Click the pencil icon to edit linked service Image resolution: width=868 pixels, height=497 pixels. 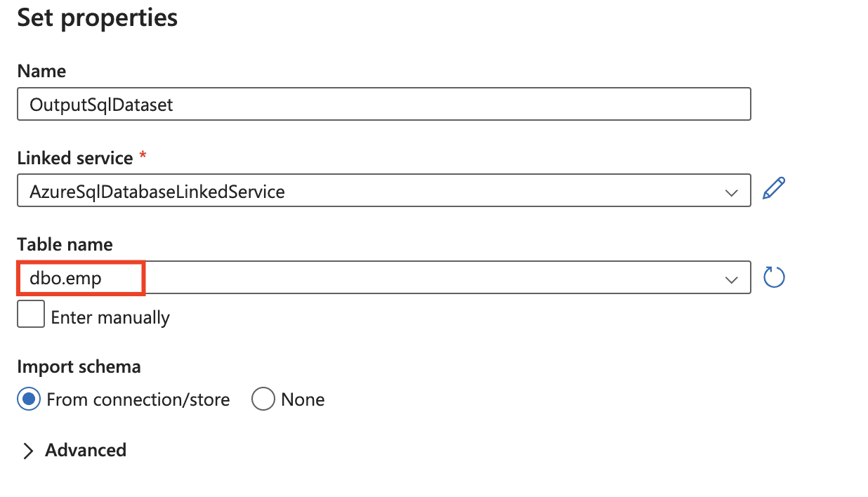coord(773,189)
